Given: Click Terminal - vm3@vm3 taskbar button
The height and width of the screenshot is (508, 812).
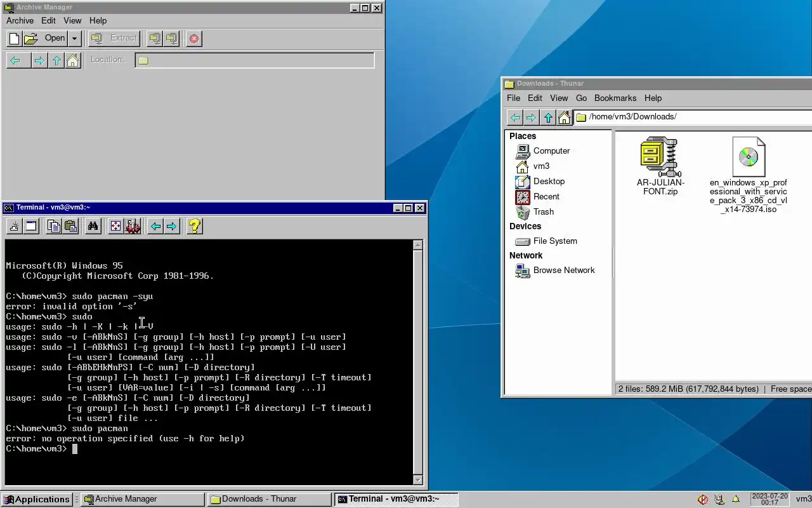Looking at the screenshot, I should [x=396, y=499].
